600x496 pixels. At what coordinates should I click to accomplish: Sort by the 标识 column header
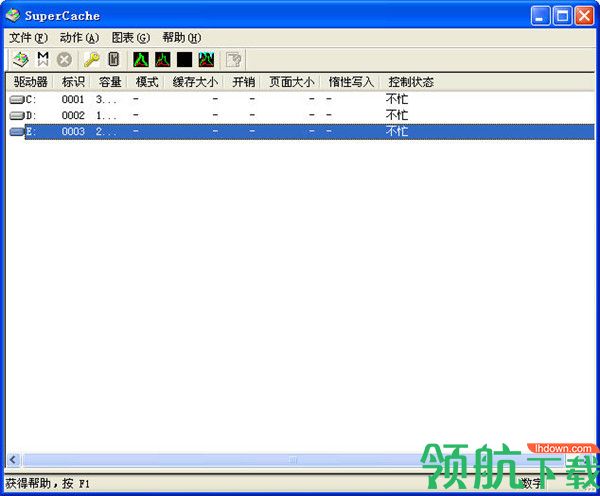point(73,82)
